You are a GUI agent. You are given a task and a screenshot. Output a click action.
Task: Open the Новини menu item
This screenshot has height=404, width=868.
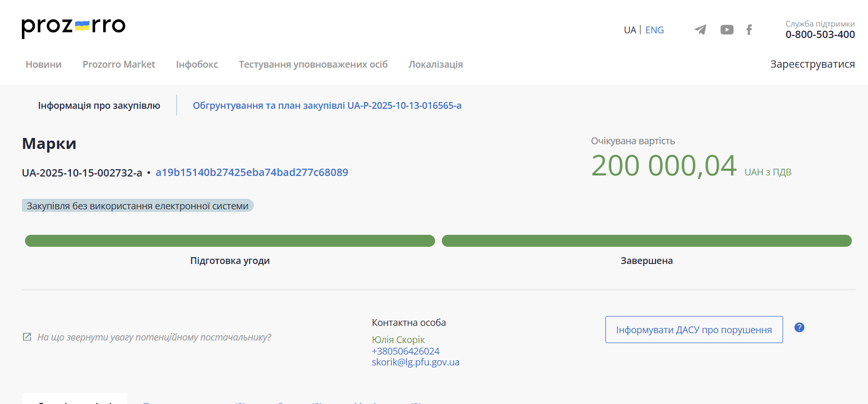[44, 65]
